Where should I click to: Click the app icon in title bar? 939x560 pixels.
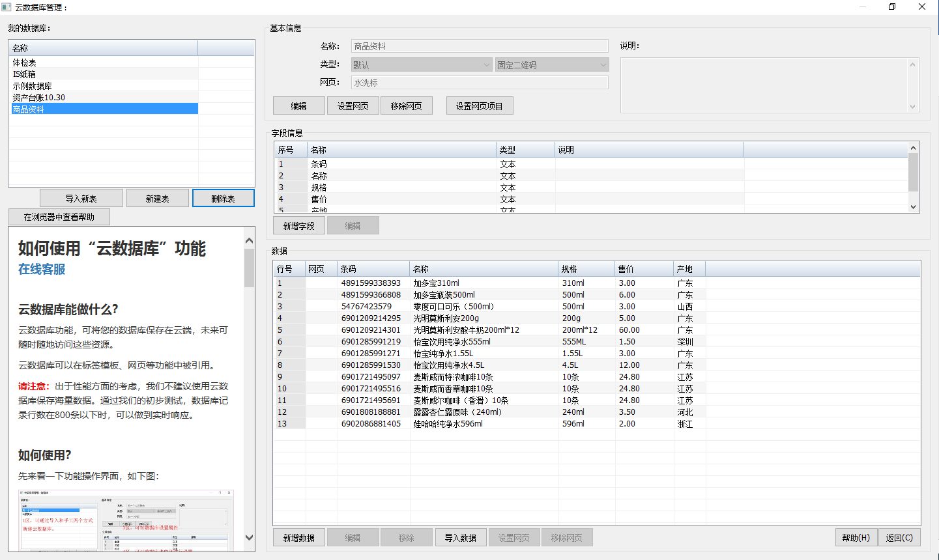pyautogui.click(x=7, y=7)
